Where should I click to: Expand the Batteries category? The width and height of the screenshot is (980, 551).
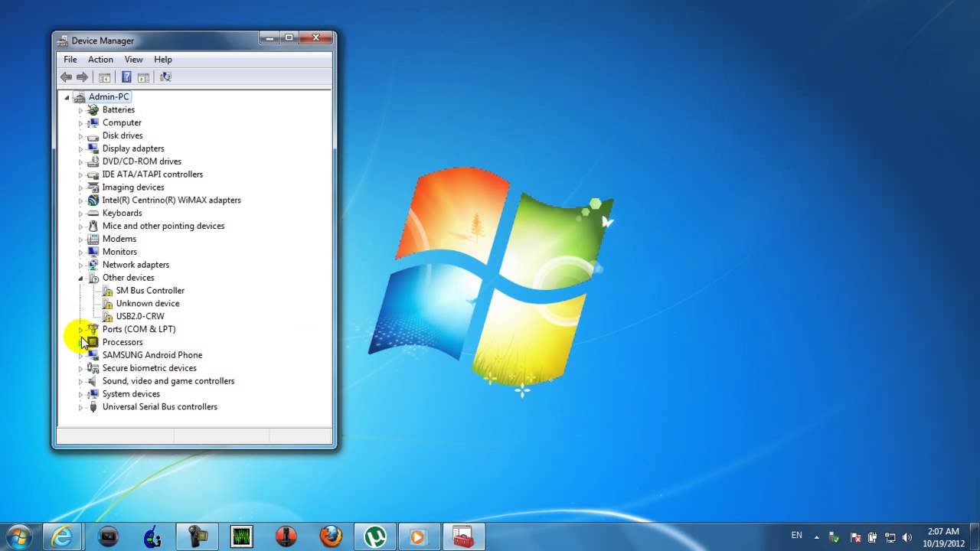pyautogui.click(x=80, y=110)
